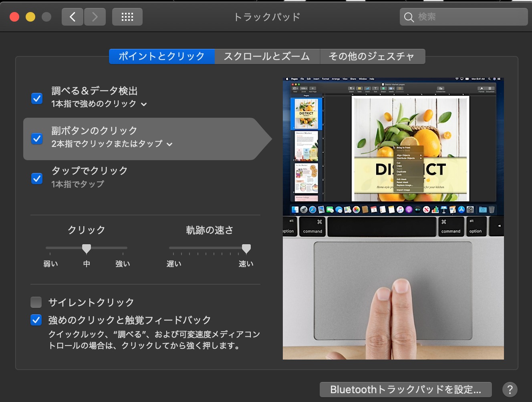Show all preferences via grid icon
532x402 pixels.
point(127,17)
